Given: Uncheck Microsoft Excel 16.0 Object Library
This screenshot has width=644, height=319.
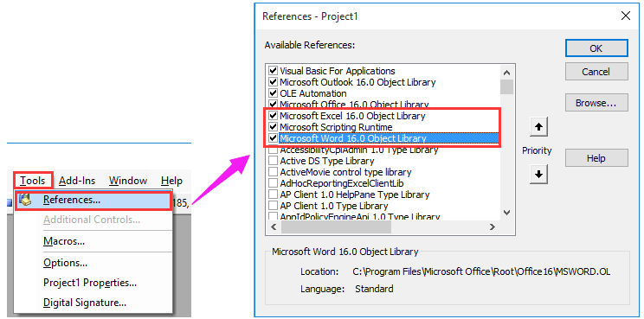Looking at the screenshot, I should coord(273,116).
